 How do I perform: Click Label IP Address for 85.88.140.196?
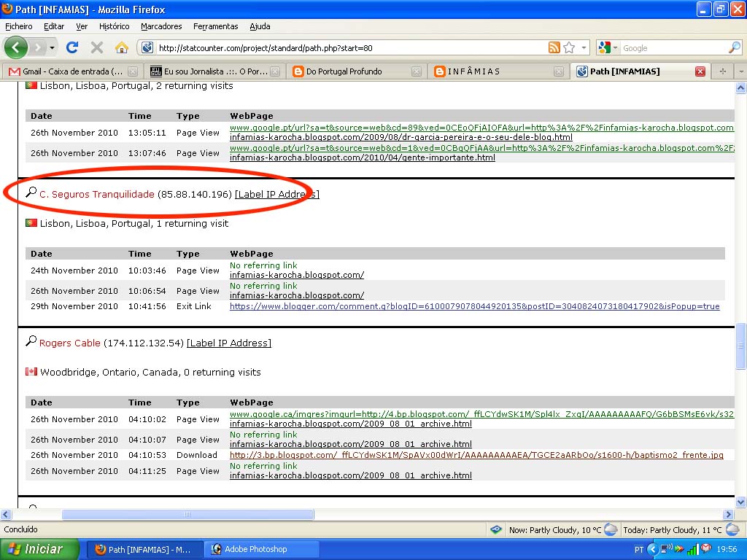coord(276,194)
